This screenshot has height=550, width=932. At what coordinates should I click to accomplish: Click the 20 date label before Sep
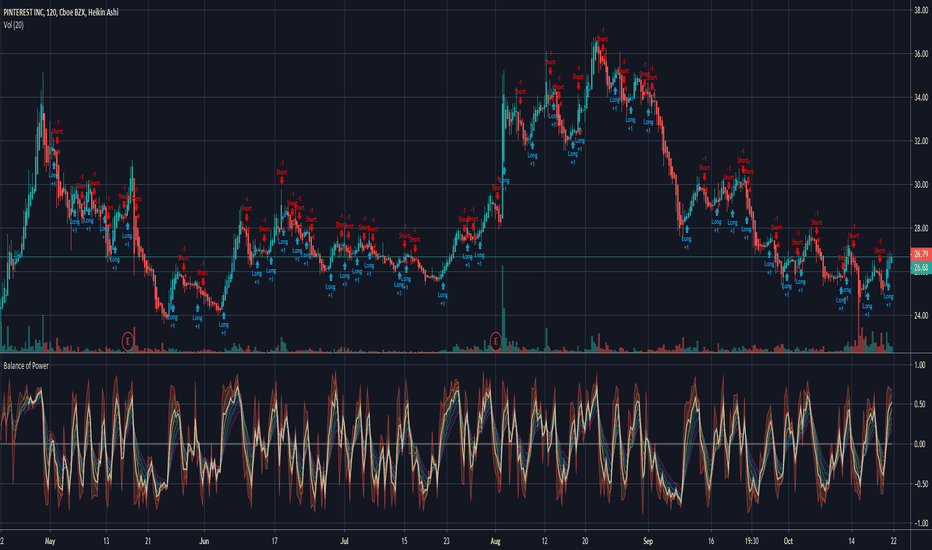point(585,541)
